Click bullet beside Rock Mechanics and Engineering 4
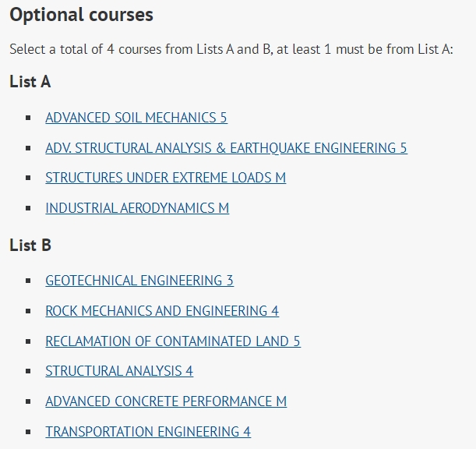The width and height of the screenshot is (476, 449). click(28, 311)
